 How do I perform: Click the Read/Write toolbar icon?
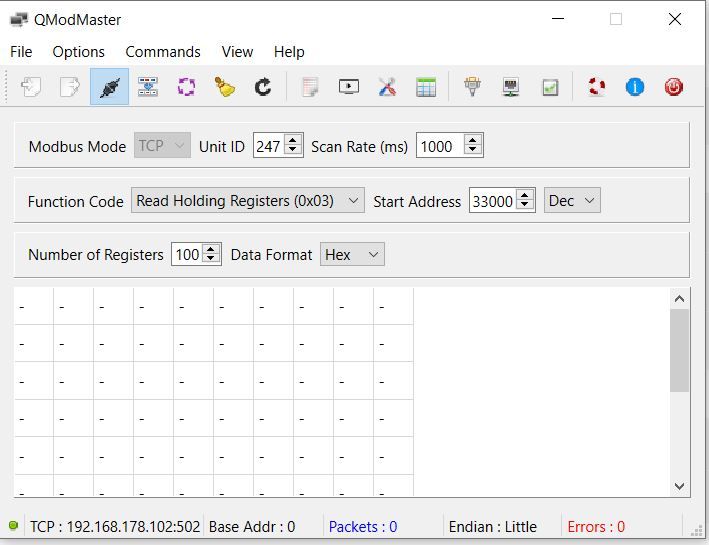(148, 86)
